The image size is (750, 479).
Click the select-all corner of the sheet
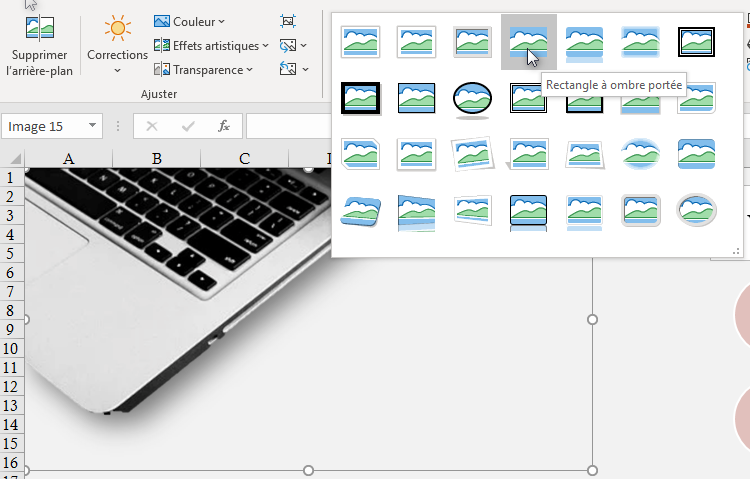tap(12, 158)
